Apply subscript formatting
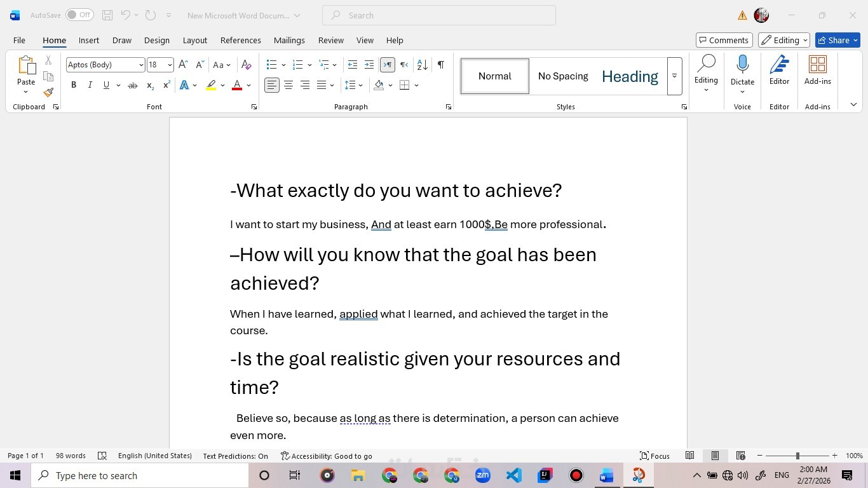Viewport: 868px width, 488px height. (150, 85)
